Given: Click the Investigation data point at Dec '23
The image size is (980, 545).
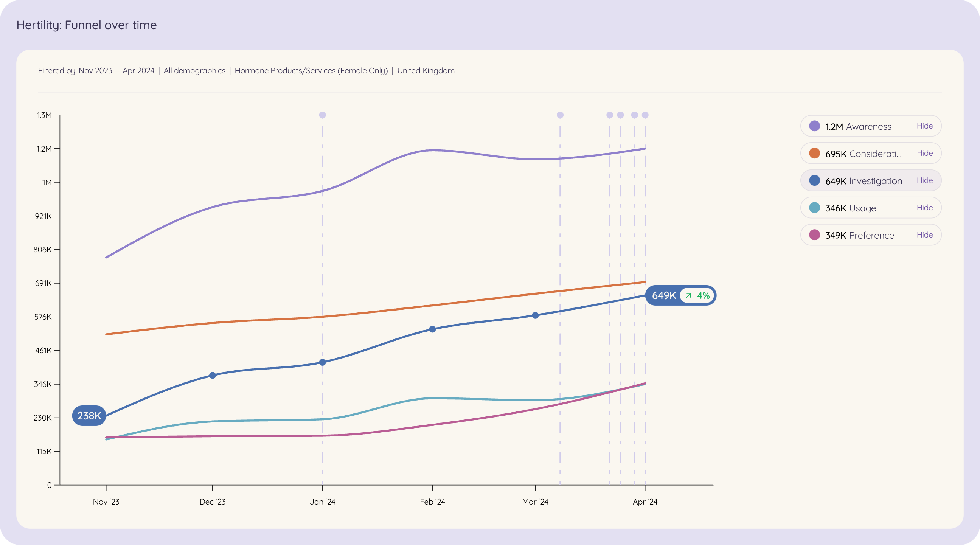Looking at the screenshot, I should 213,376.
